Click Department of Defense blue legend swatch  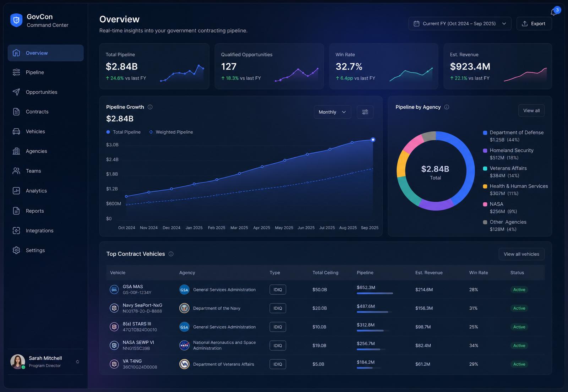click(x=485, y=133)
